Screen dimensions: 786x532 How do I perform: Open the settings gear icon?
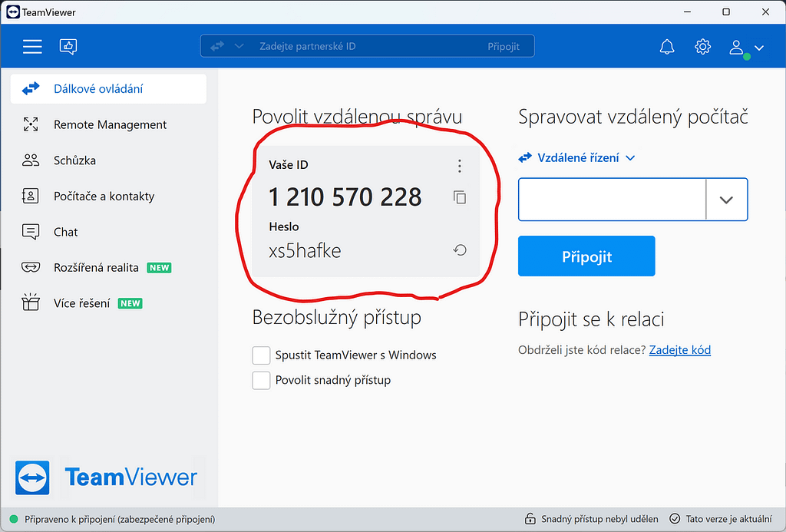(x=702, y=47)
